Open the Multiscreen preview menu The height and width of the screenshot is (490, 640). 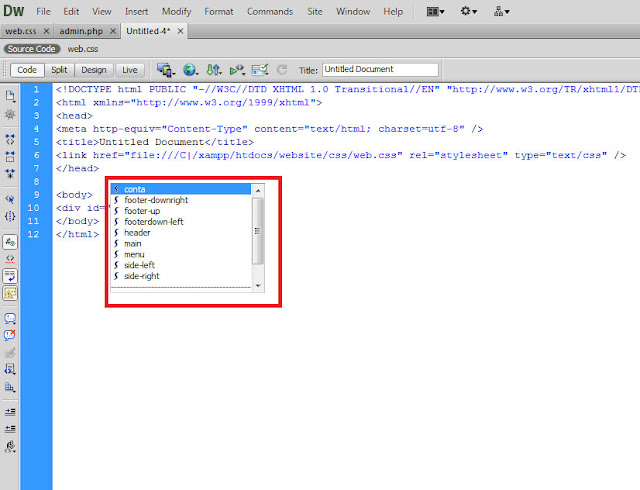coord(166,70)
